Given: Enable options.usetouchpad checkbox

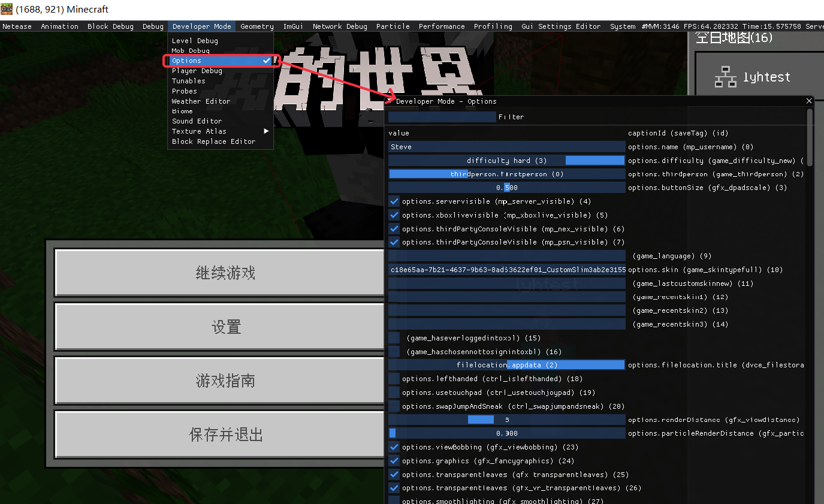Looking at the screenshot, I should click(394, 393).
